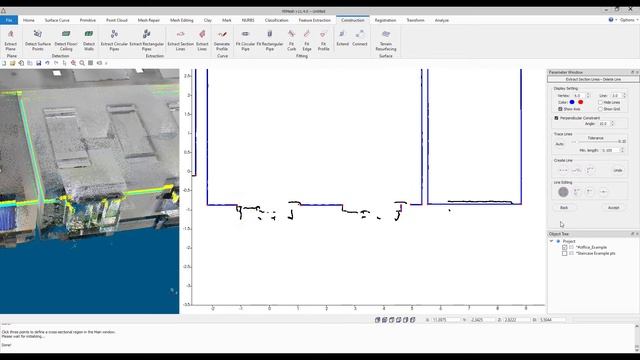
Task: Activate Extract Section Lines tool
Action: 180,40
